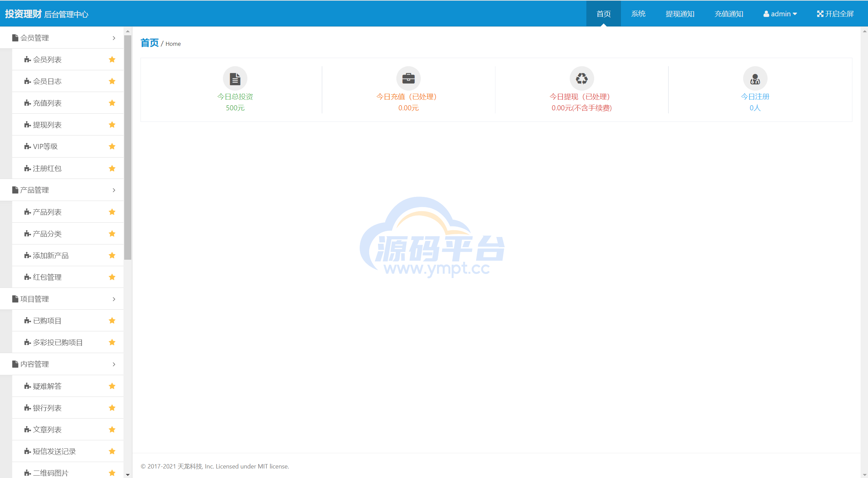
Task: Click the user icon above 今日注册
Action: pyautogui.click(x=755, y=78)
